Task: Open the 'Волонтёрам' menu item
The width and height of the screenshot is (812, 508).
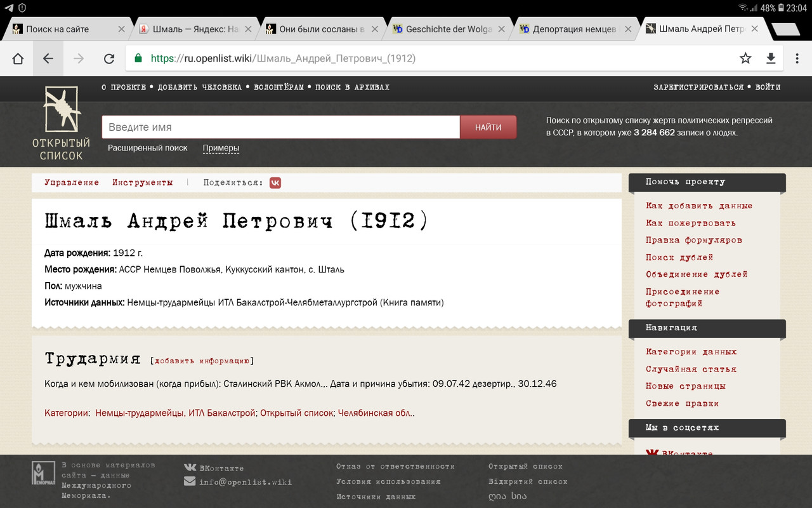Action: point(278,88)
